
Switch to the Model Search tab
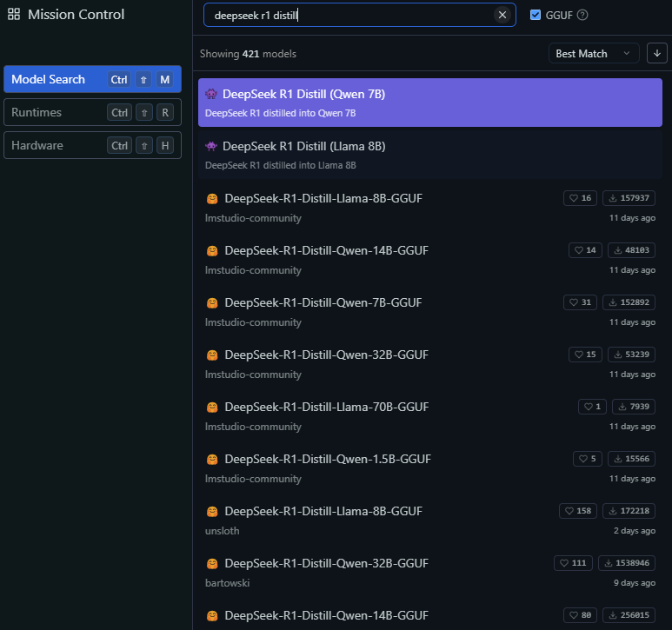[x=92, y=79]
